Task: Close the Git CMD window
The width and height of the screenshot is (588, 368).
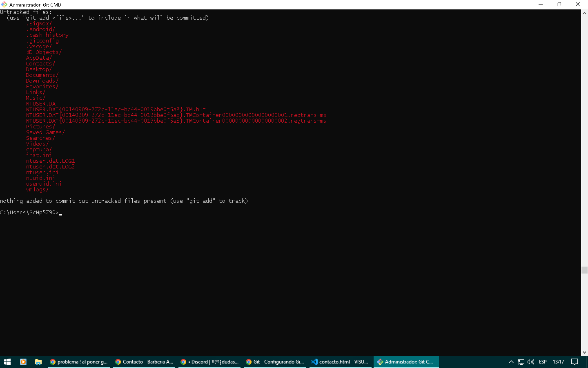Action: pos(578,4)
